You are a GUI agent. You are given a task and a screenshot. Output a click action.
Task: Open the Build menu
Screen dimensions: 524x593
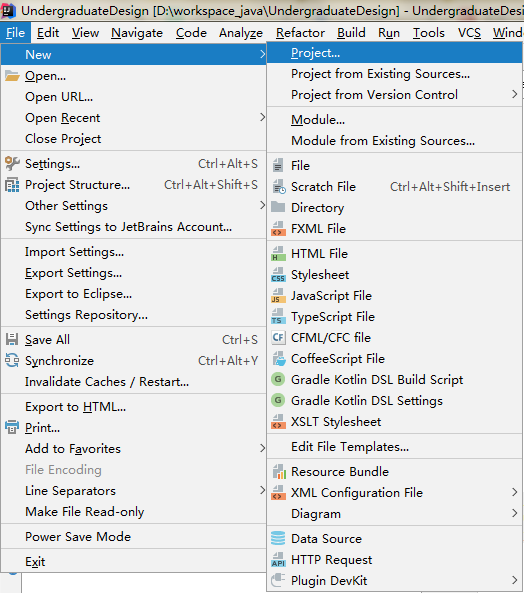(351, 33)
